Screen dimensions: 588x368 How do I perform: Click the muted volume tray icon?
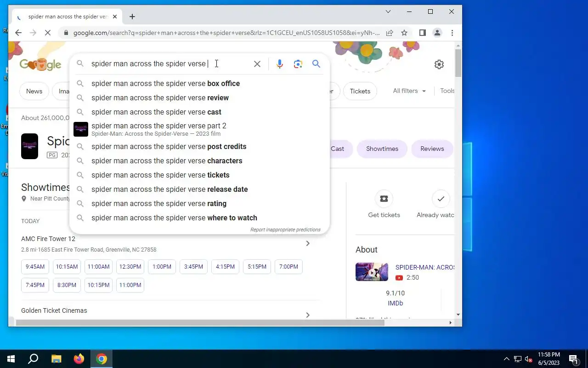(529, 359)
